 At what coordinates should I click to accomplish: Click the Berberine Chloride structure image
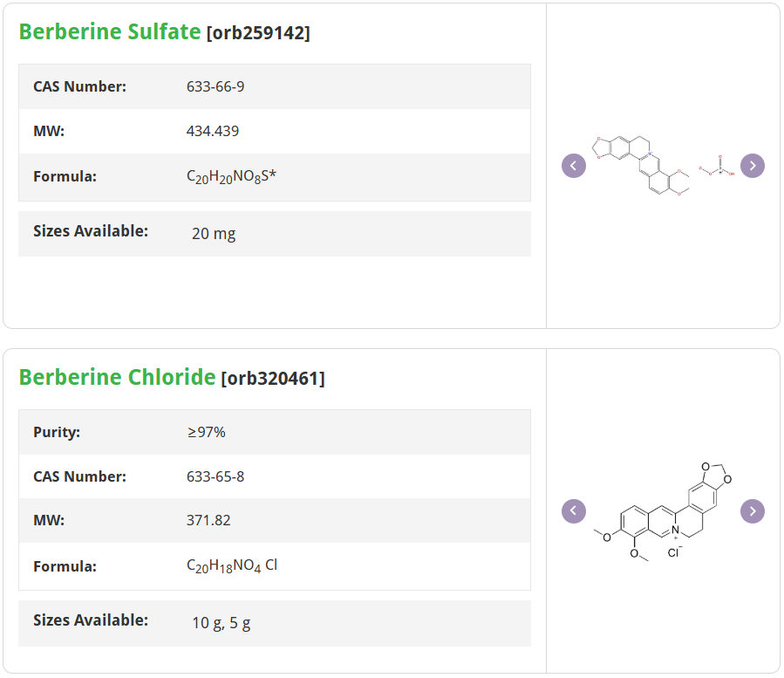(663, 511)
